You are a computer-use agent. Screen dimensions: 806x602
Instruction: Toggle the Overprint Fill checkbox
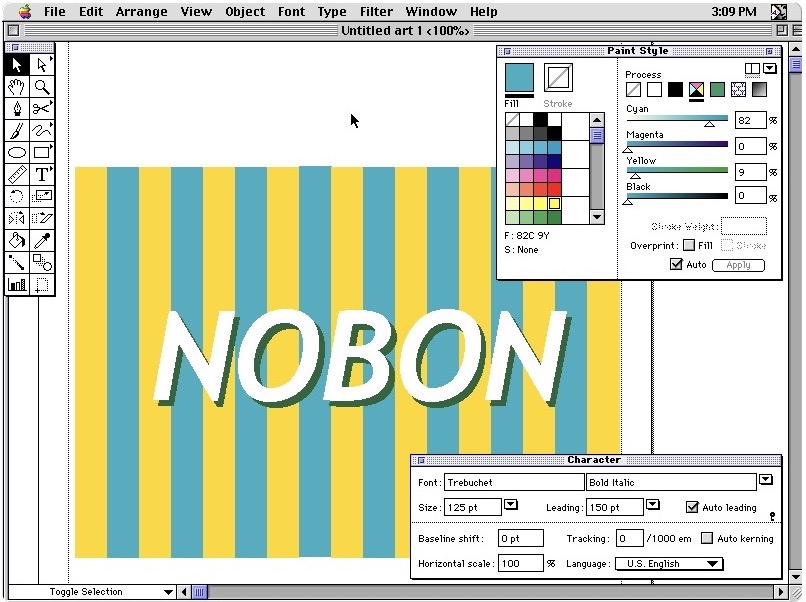(689, 245)
